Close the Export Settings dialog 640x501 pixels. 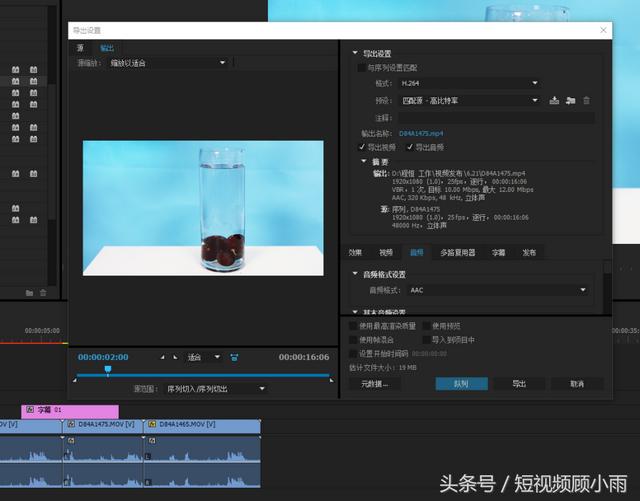click(603, 30)
